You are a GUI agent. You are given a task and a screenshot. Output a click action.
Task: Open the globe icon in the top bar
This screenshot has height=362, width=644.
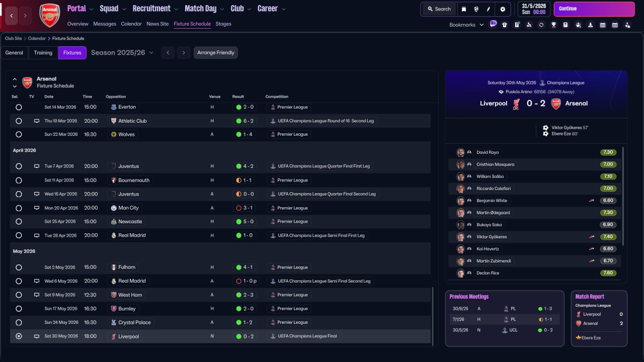coord(476,9)
